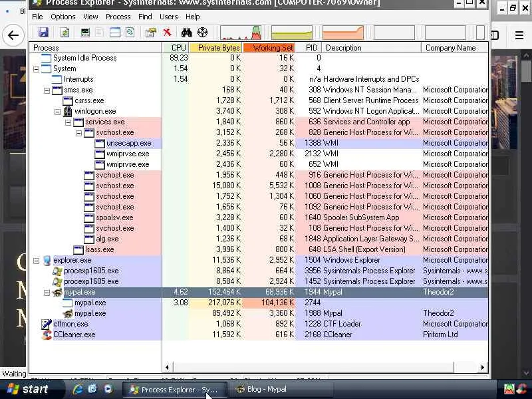Open the View menu

90,17
